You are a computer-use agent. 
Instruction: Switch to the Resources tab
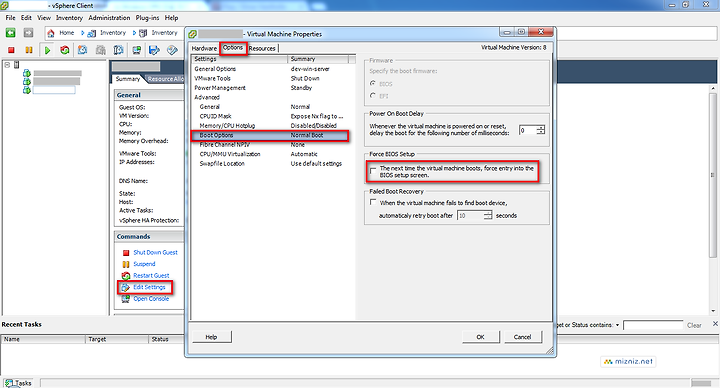point(262,48)
